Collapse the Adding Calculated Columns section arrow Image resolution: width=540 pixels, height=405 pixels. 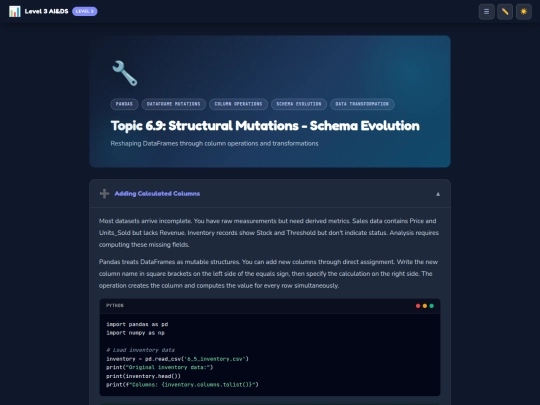click(438, 194)
